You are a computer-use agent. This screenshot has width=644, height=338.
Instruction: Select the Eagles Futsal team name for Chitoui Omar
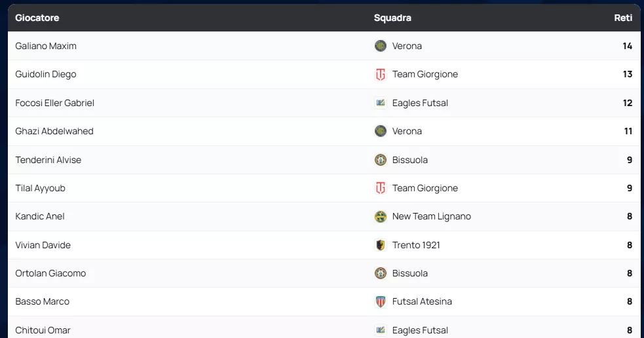(420, 330)
